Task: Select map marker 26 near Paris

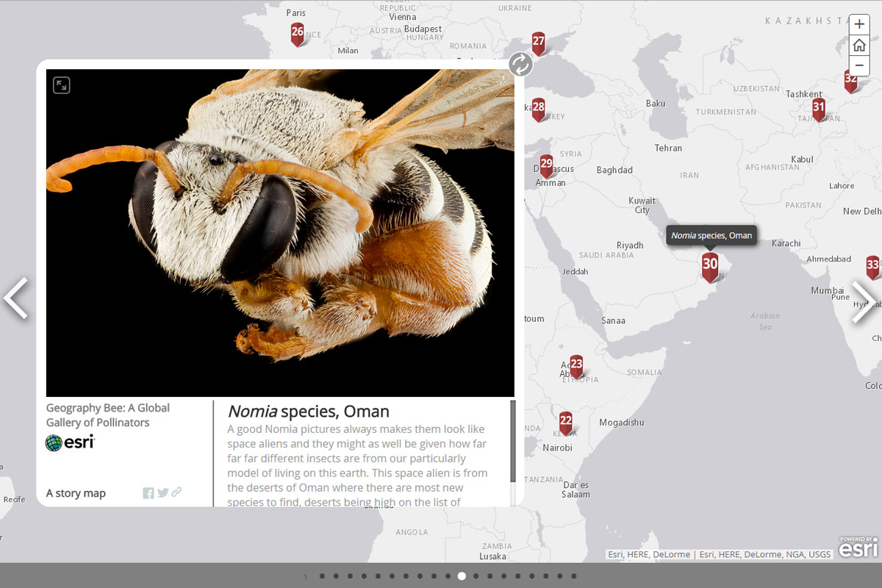Action: (x=298, y=33)
